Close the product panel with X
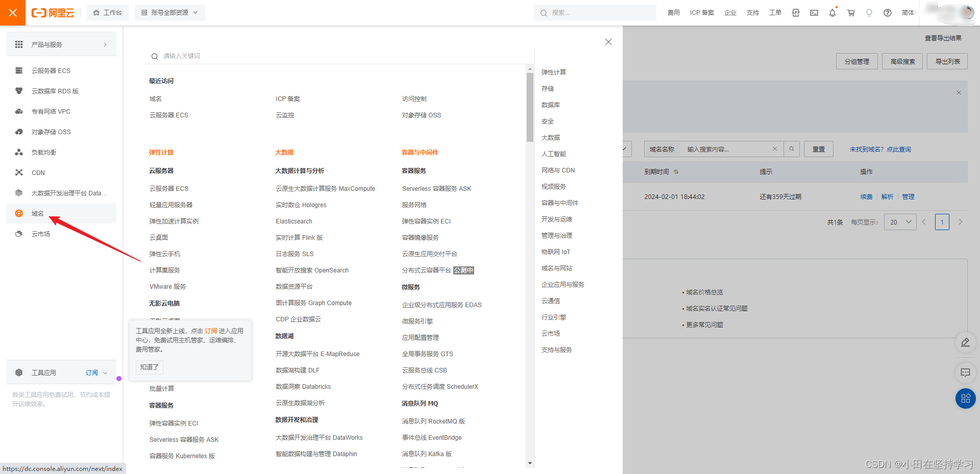This screenshot has width=980, height=474. (x=608, y=42)
